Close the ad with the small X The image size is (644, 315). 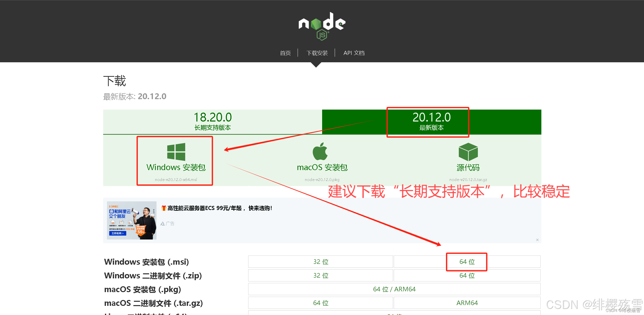[537, 240]
